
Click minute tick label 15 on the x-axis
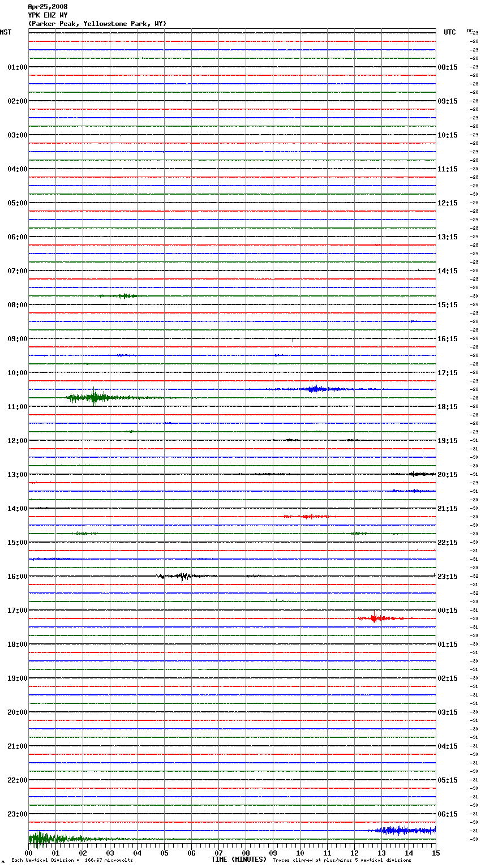coord(436,853)
